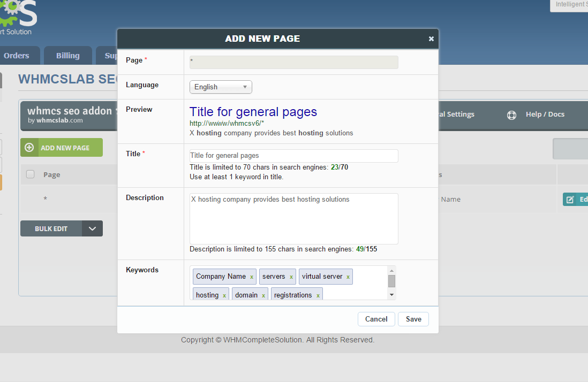Open the Billing tab
Viewport: 588px width, 382px height.
point(68,56)
